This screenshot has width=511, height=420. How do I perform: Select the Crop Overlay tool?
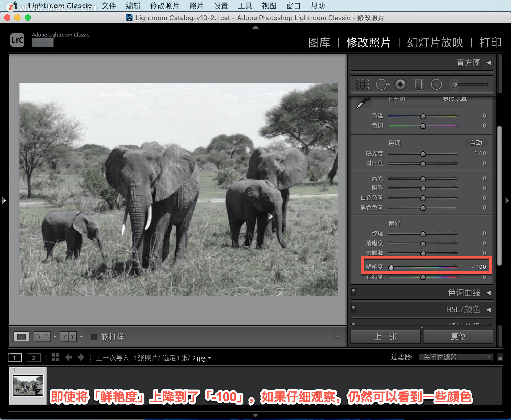coord(362,84)
